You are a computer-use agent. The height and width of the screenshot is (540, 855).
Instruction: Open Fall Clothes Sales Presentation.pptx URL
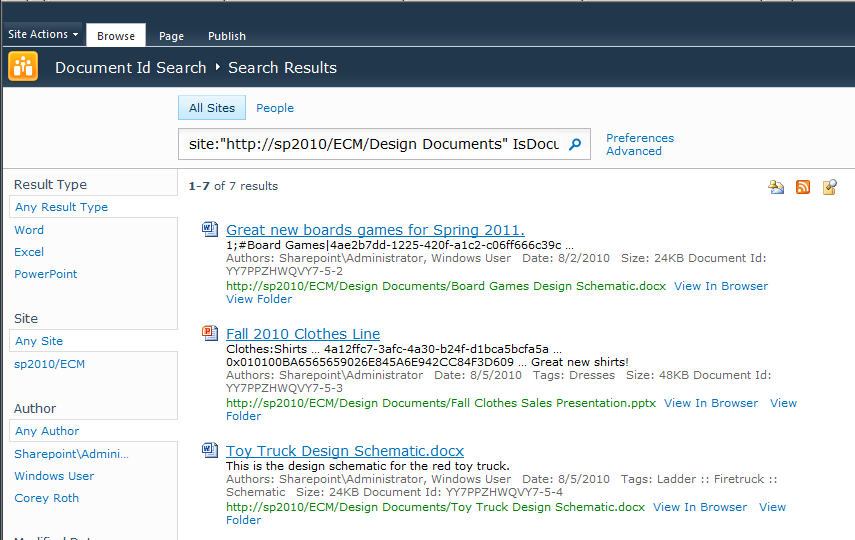tap(441, 403)
